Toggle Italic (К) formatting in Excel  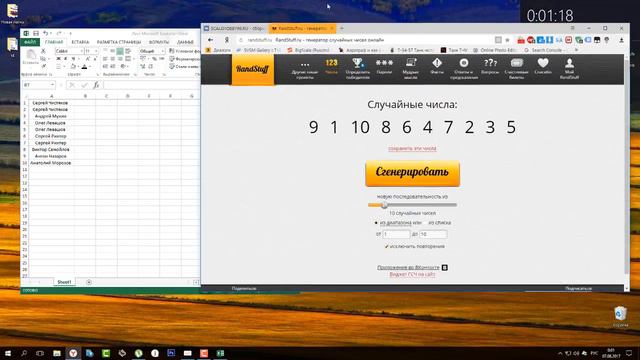[66, 59]
